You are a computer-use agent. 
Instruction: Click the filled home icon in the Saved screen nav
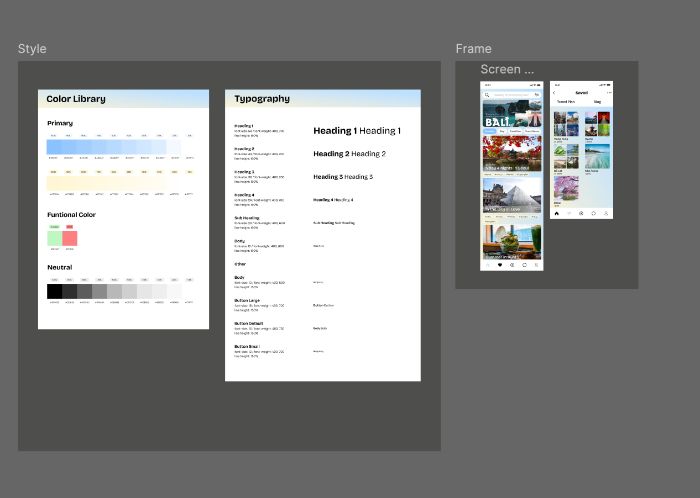click(x=557, y=213)
